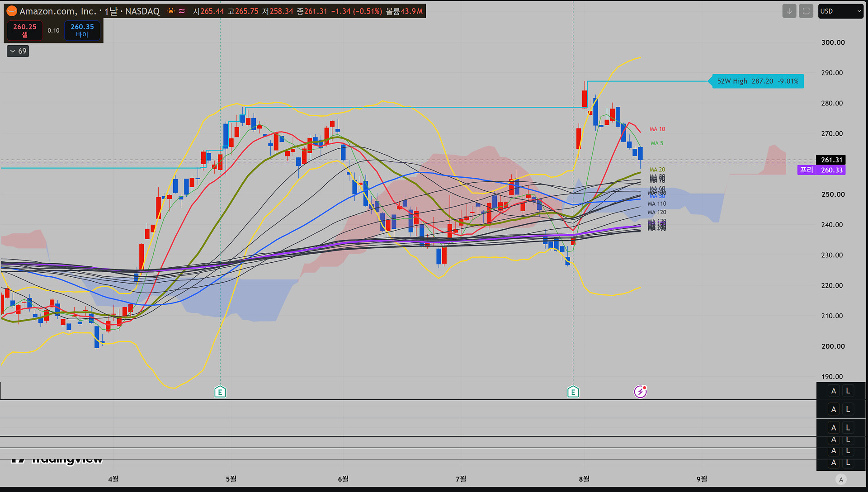Screen dimensions: 868x492
Task: Click the 280.00 price scale label
Action: click(832, 103)
